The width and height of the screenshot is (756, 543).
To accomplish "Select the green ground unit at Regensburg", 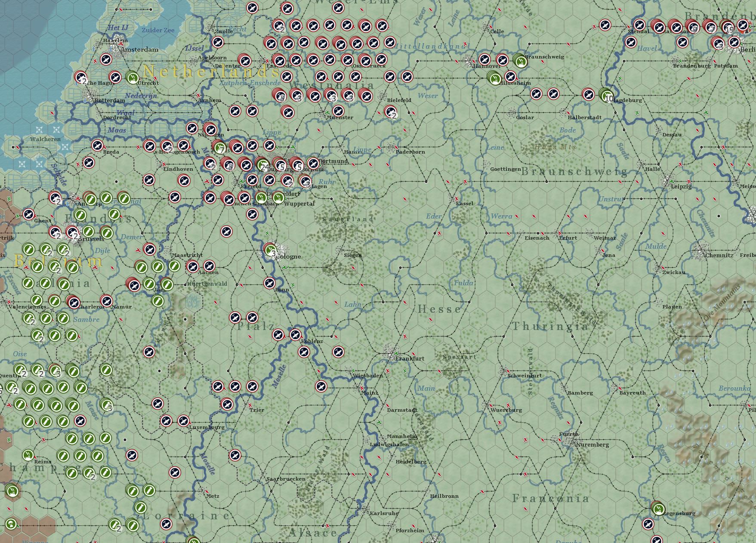I will pos(658,509).
